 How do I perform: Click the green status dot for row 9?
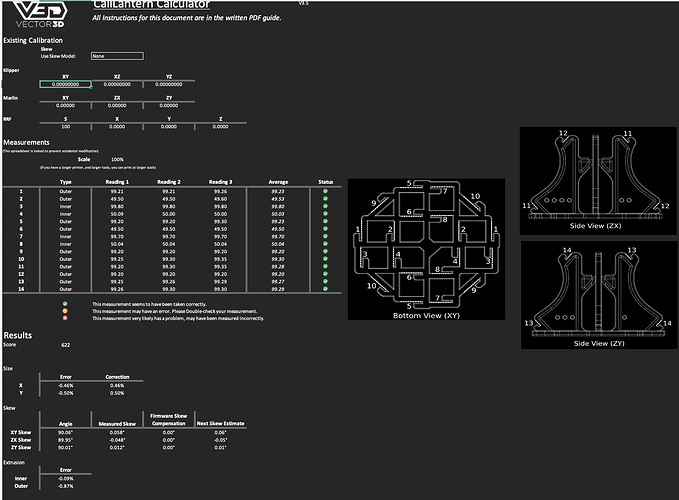coord(325,251)
